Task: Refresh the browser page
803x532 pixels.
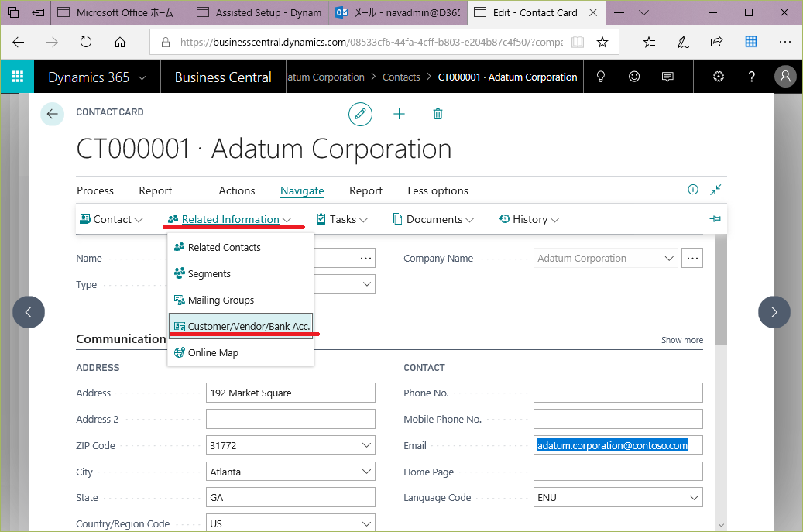Action: 86,42
